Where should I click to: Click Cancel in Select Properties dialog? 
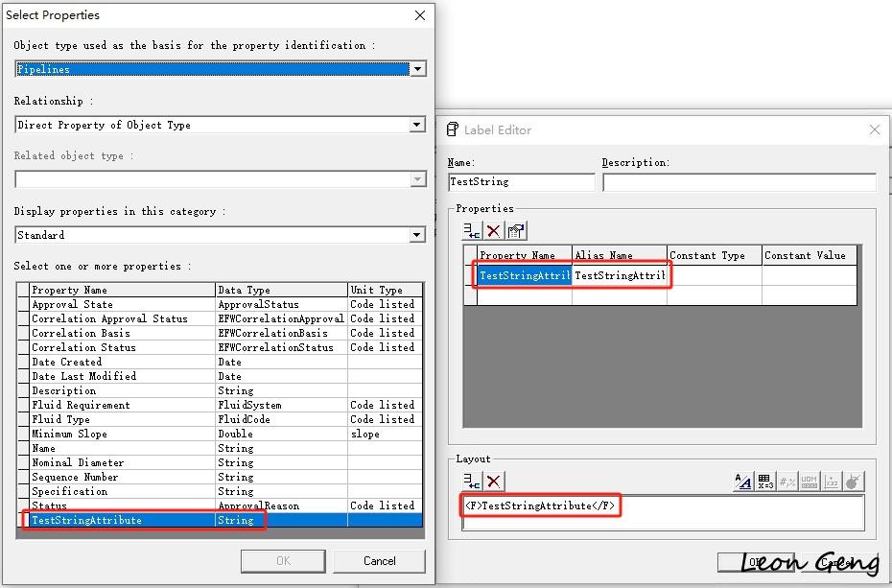(380, 561)
